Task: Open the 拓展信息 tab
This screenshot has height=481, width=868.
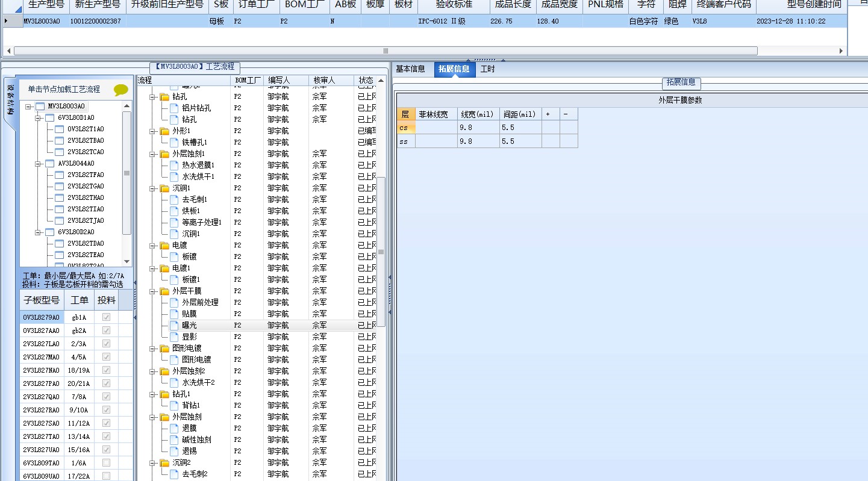Action: coord(454,69)
